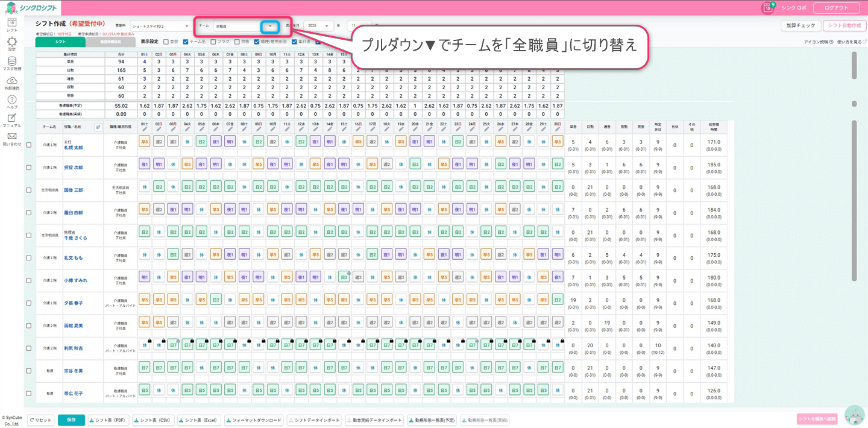
Task: Open 問い合わせ envelope icon
Action: [11, 138]
